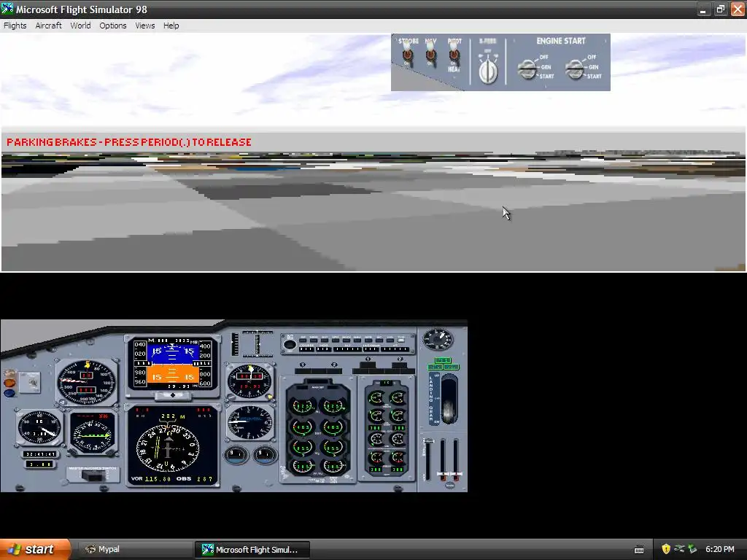Image resolution: width=747 pixels, height=560 pixels.
Task: Click the round needle gauge above the clock
Action: pyautogui.click(x=39, y=427)
